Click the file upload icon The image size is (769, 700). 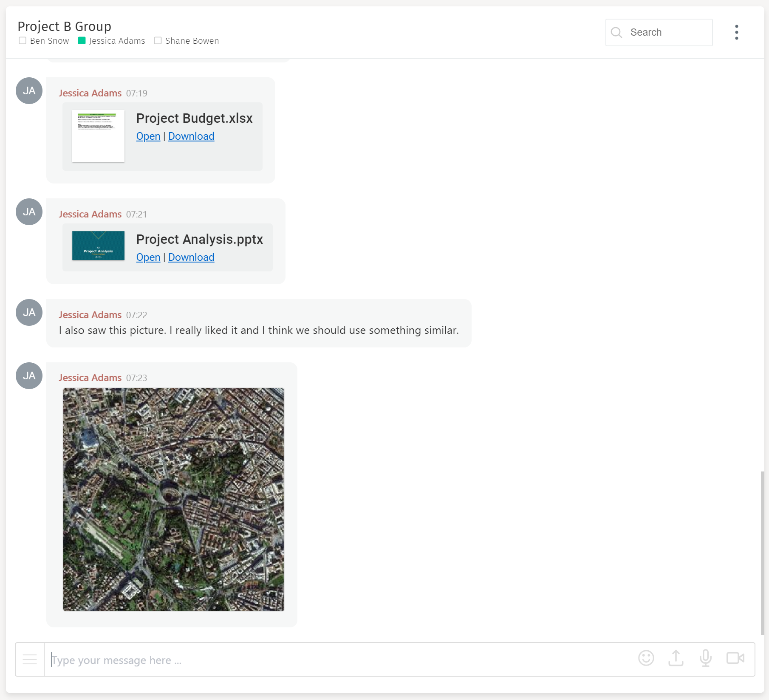point(676,659)
